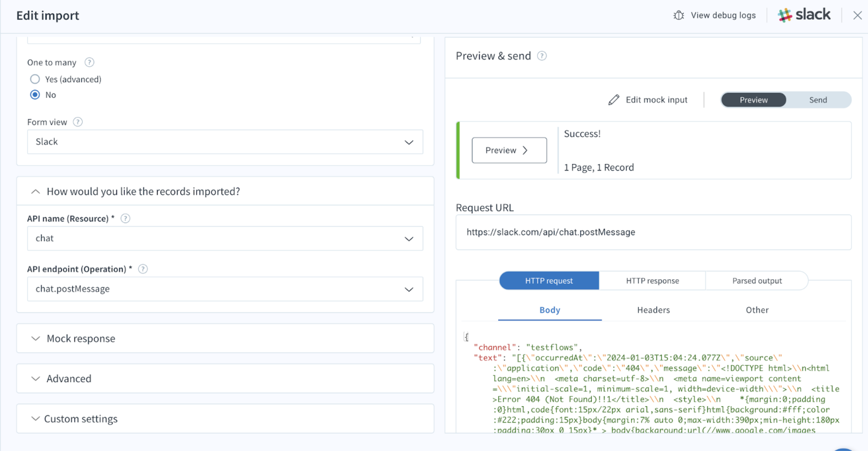
Task: Select the No radio option
Action: 35,95
